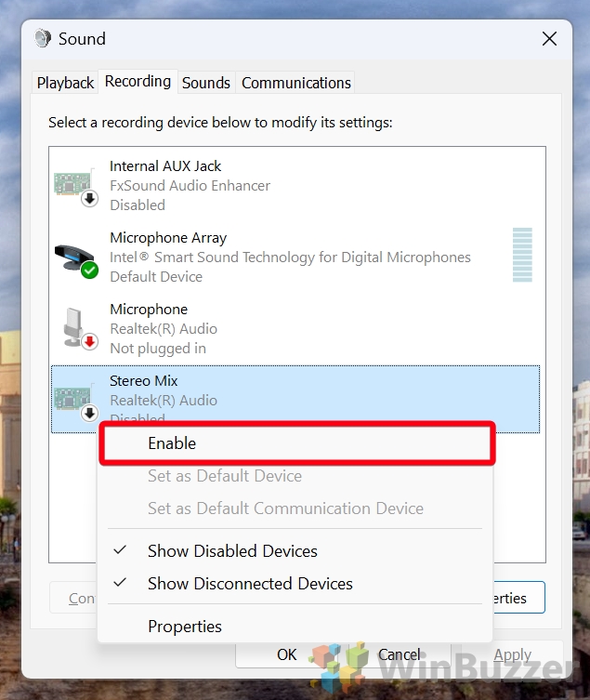Choose Enable from the context menu

point(172,443)
